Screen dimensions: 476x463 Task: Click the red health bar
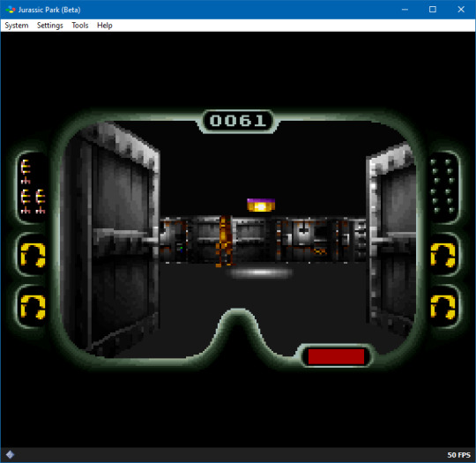(x=336, y=356)
